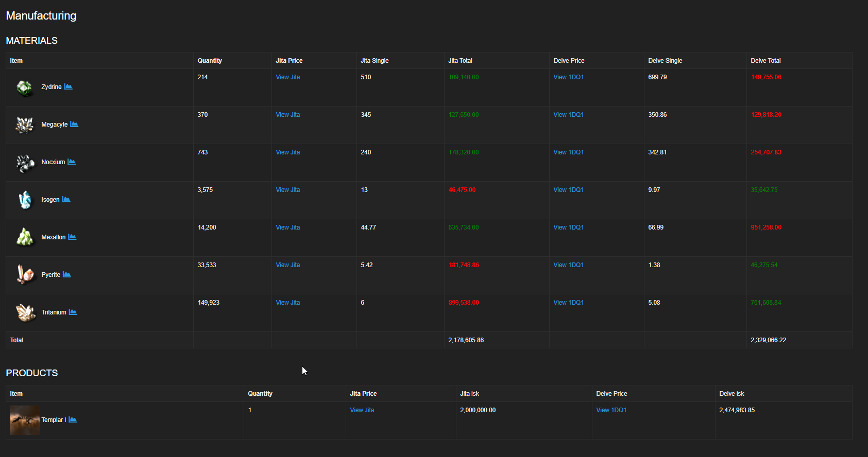Open the Mexallon market chart icon
The image size is (868, 457).
click(x=72, y=237)
